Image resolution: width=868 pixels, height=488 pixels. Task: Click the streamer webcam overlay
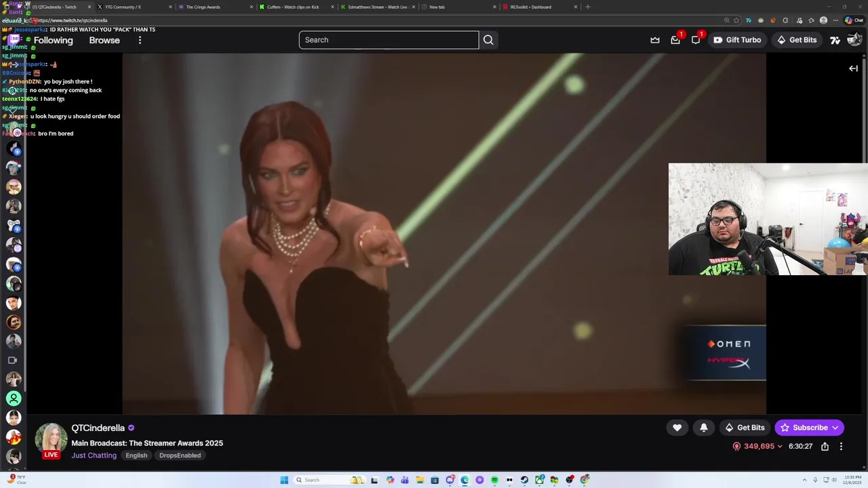pos(768,219)
